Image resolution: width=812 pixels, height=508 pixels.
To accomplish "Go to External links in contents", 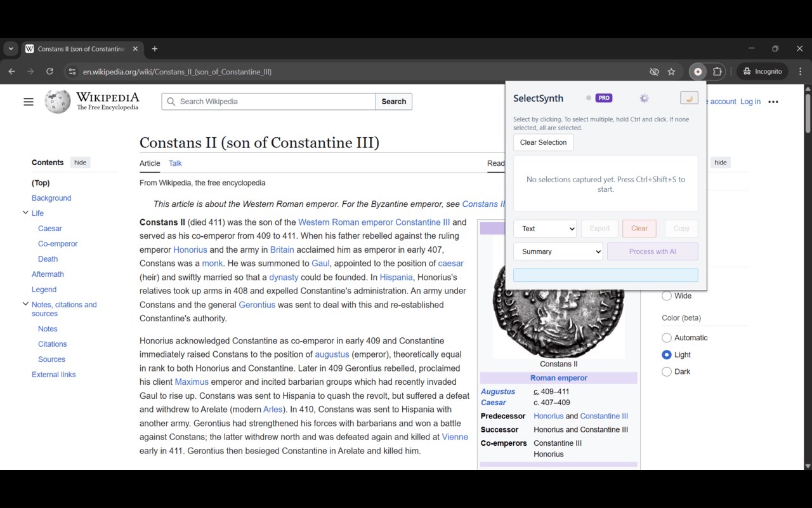I will pos(53,375).
